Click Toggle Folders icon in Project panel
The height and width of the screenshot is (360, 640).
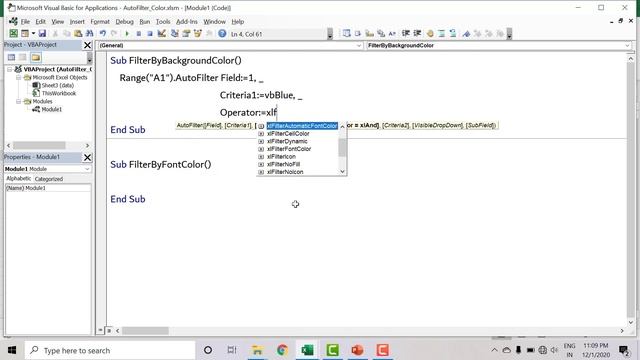(x=36, y=58)
